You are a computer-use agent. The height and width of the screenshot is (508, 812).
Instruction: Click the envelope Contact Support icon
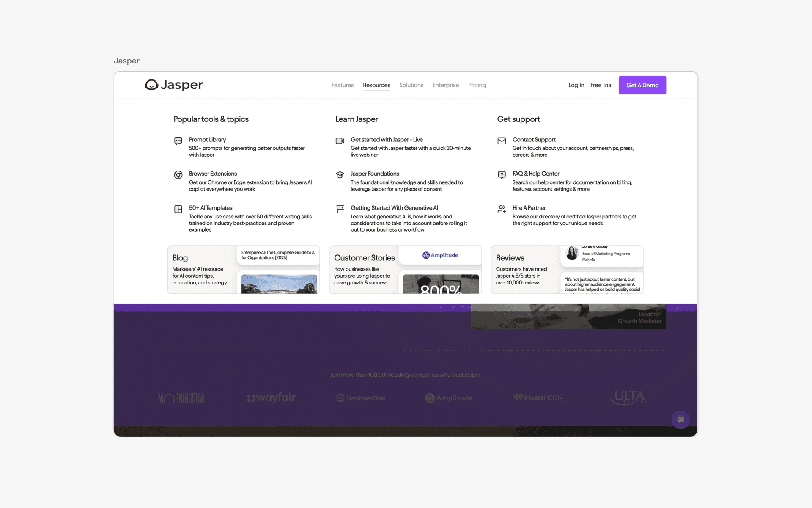click(502, 141)
